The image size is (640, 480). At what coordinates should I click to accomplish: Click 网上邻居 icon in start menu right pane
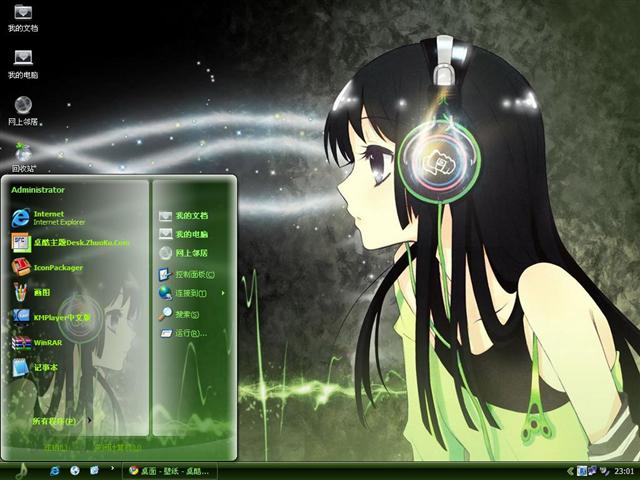click(x=165, y=253)
